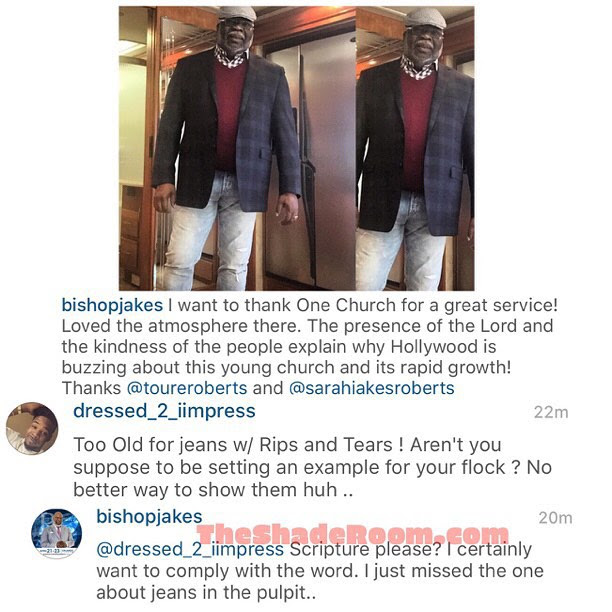Tap the right photo in the collage
This screenshot has width=612, height=612.
(415, 148)
